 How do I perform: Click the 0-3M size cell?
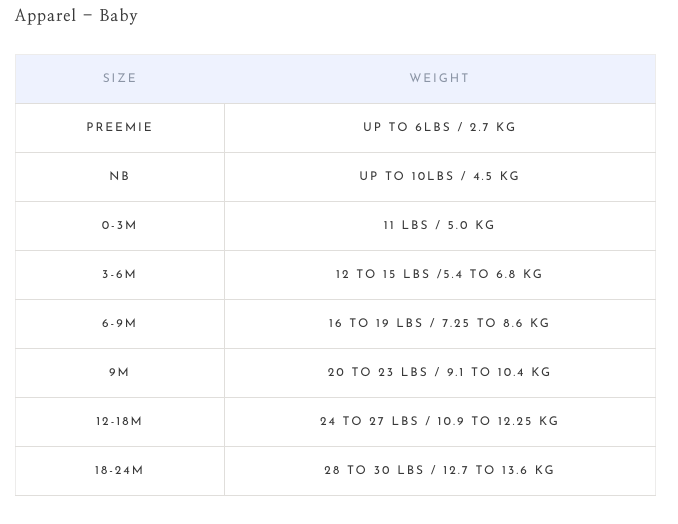[119, 226]
